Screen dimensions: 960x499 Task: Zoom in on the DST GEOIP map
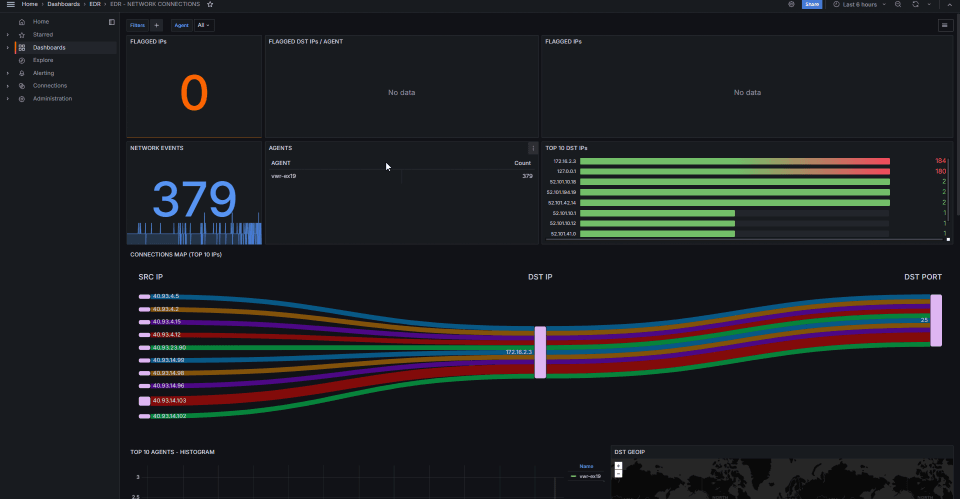(618, 465)
